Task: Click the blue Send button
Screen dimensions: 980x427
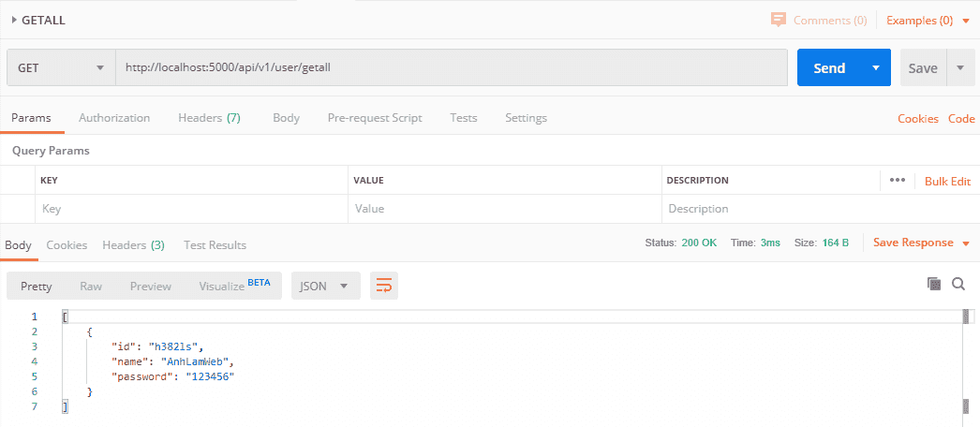Action: click(x=829, y=68)
